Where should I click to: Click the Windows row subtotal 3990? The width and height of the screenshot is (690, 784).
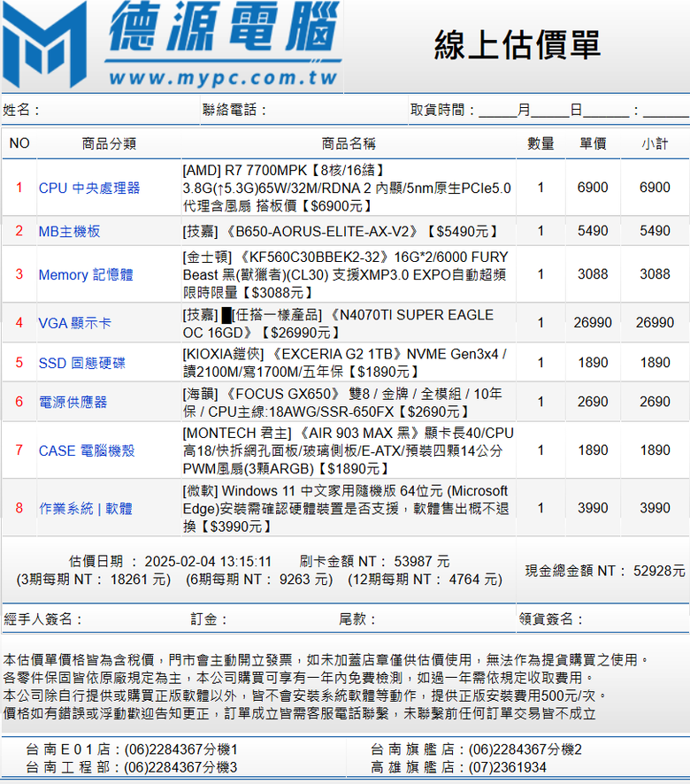(x=655, y=508)
